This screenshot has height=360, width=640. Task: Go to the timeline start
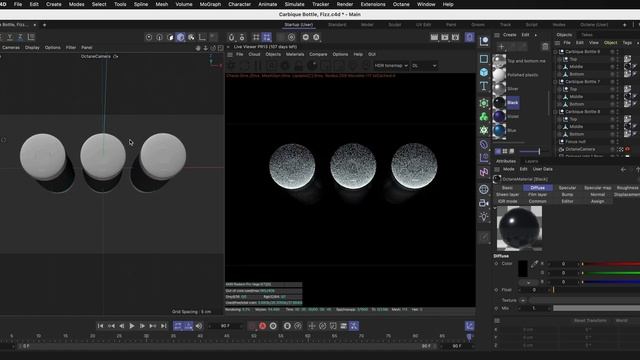100,326
